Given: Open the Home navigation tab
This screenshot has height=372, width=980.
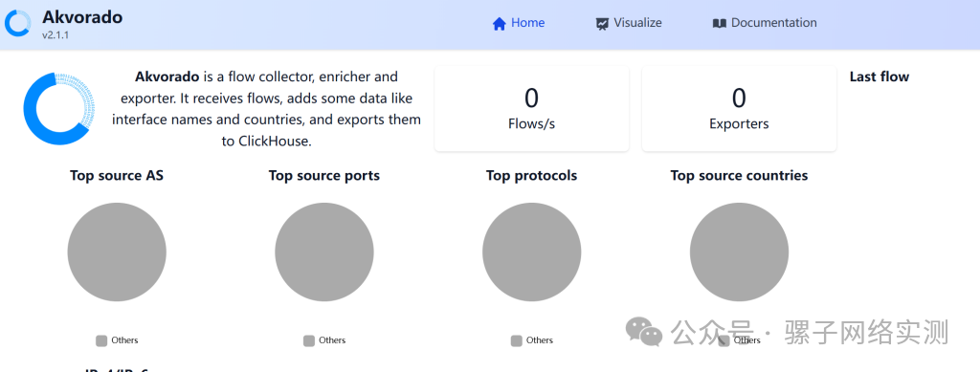Looking at the screenshot, I should [x=518, y=23].
